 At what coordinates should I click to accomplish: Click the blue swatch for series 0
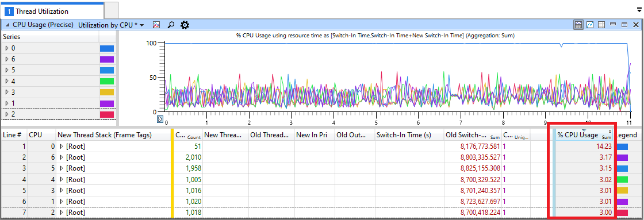click(107, 48)
